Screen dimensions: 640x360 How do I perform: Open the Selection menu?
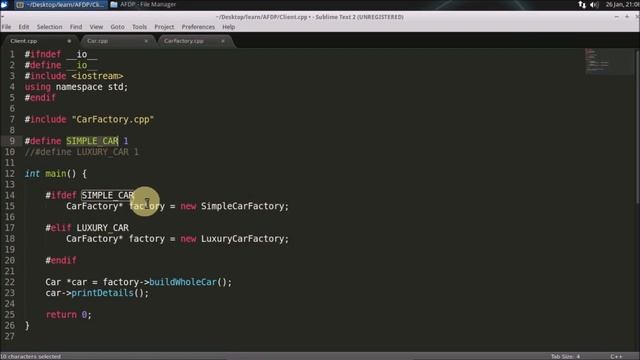(x=49, y=27)
